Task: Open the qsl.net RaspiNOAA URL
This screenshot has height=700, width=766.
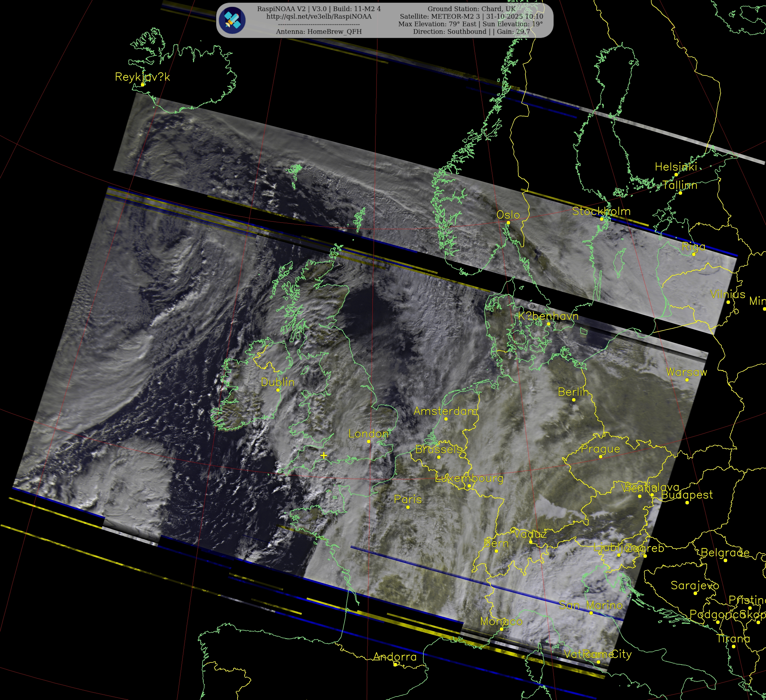Action: point(319,16)
